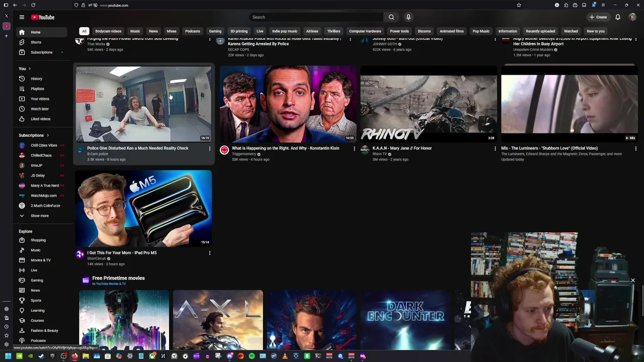Screen dimensions: 644x362
Task: Open Liked videos in the sidebar
Action: tap(40, 119)
